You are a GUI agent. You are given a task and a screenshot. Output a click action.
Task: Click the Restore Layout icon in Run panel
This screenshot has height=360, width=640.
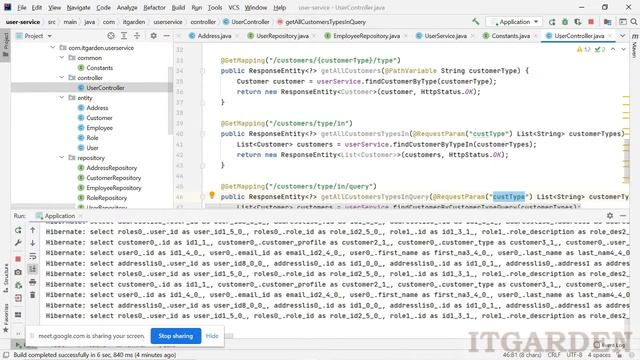tap(18, 315)
